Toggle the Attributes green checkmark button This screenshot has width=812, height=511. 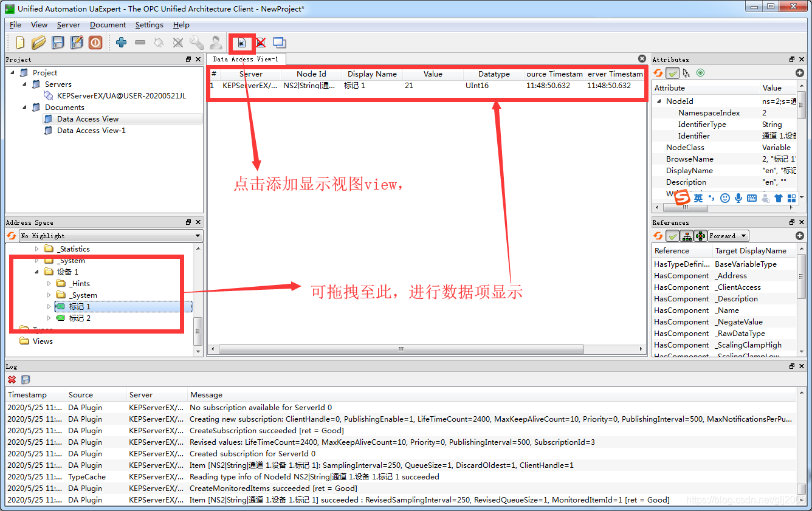(x=673, y=73)
